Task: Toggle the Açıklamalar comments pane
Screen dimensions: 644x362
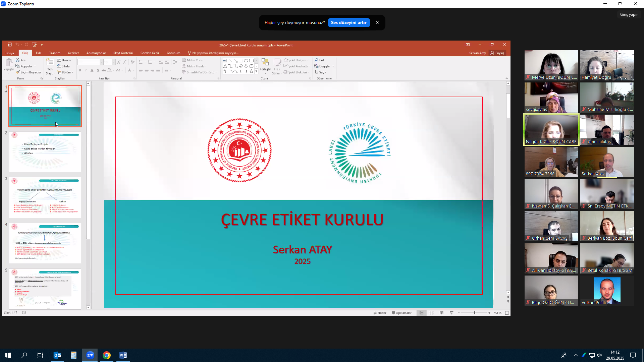Action: 401,313
